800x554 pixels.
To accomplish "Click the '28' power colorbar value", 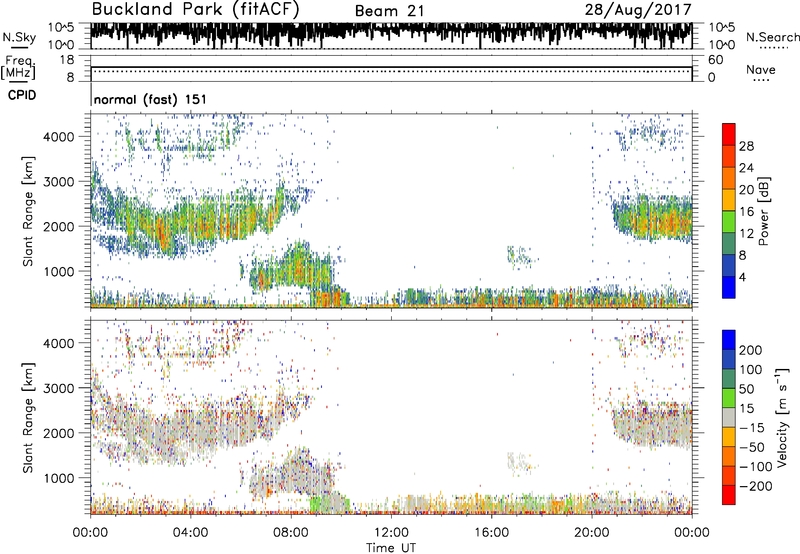I will click(x=746, y=146).
